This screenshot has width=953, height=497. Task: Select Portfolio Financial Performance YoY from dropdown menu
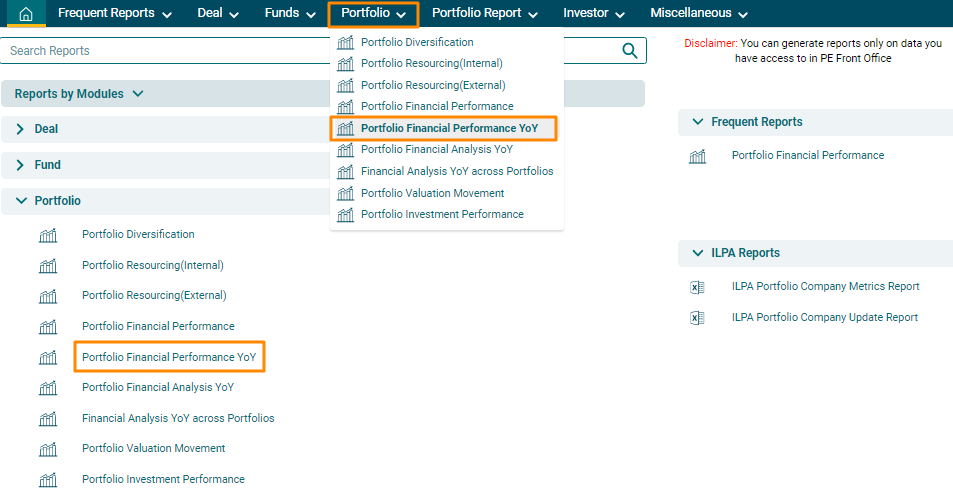point(448,129)
